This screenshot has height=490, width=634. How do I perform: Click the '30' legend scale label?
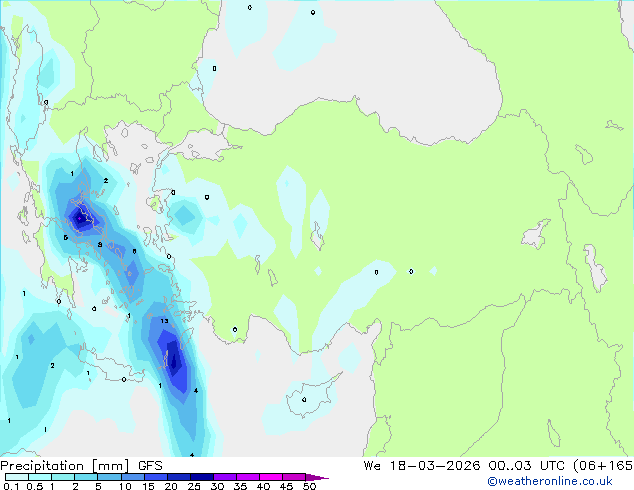[218, 486]
